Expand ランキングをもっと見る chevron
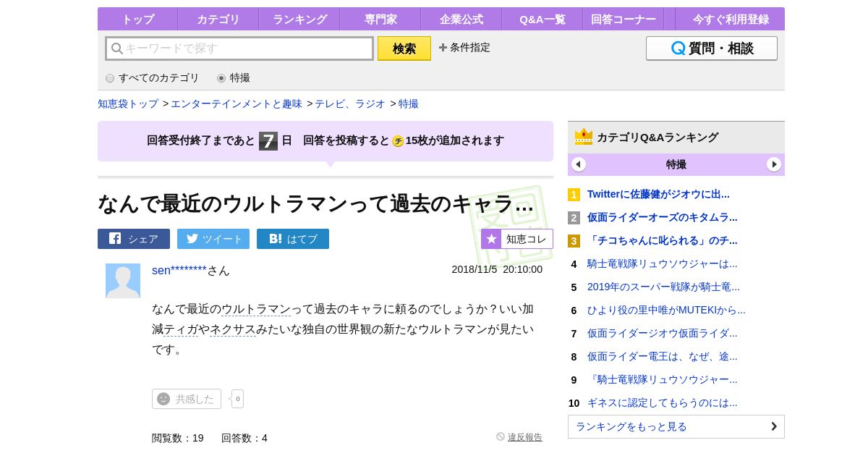 click(x=774, y=426)
